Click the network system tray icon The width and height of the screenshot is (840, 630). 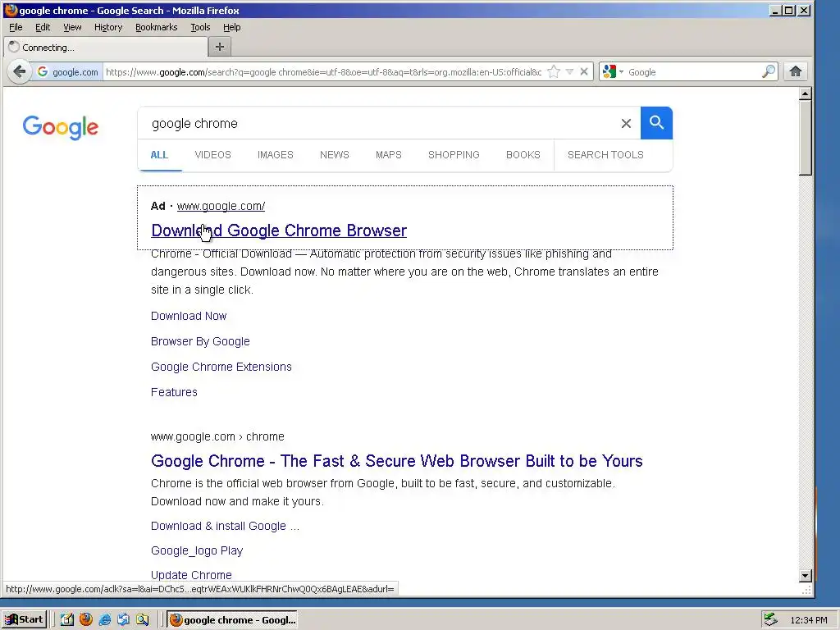[x=770, y=619]
